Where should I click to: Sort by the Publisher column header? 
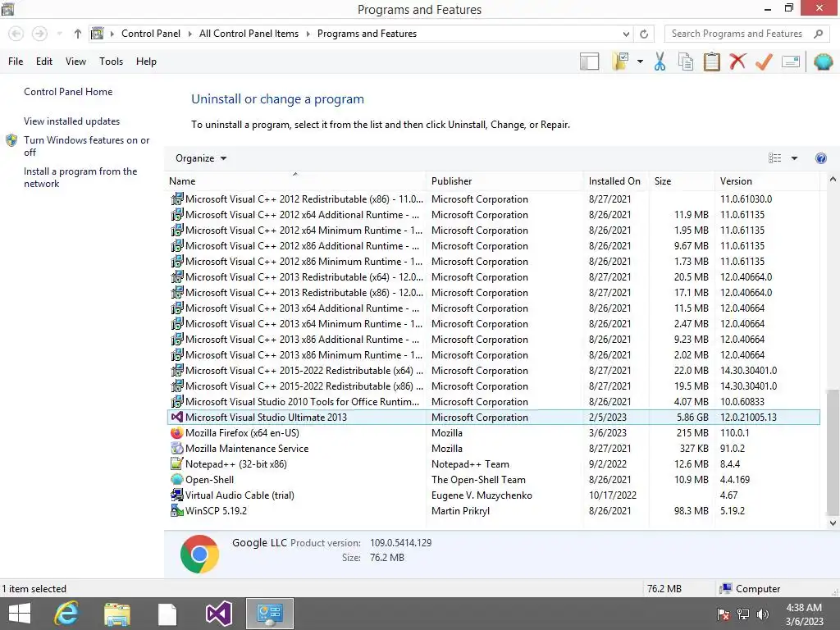coord(504,181)
